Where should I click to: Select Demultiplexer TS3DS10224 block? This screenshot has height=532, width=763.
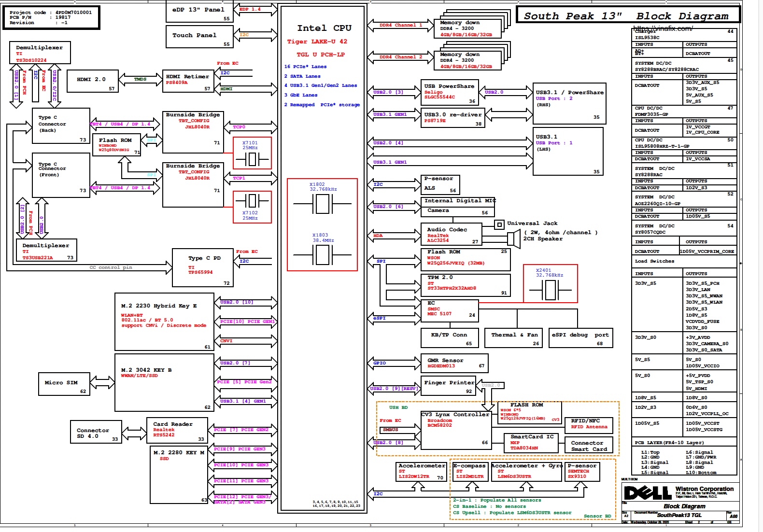click(40, 53)
